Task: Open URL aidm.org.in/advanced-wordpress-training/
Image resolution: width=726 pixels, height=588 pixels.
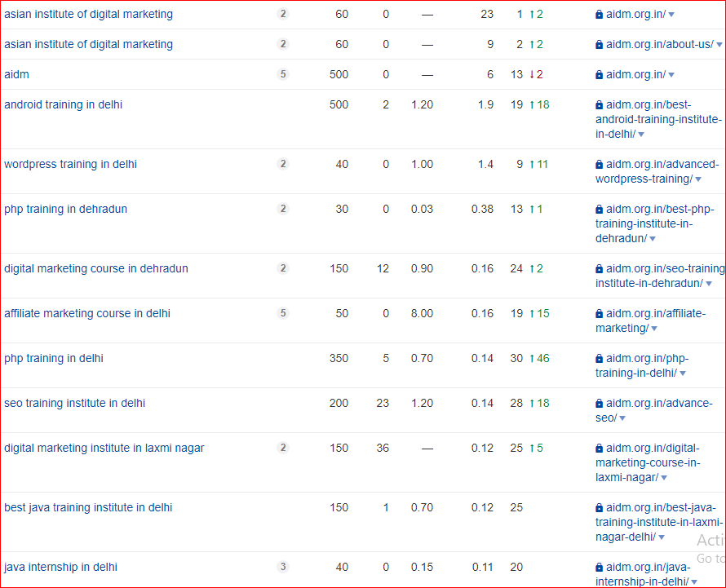Action: (x=657, y=172)
